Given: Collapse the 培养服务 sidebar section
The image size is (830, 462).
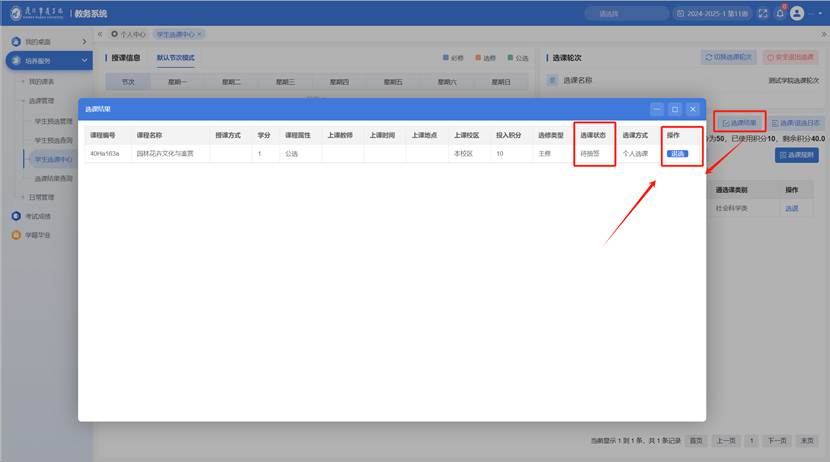Looking at the screenshot, I should click(x=84, y=61).
